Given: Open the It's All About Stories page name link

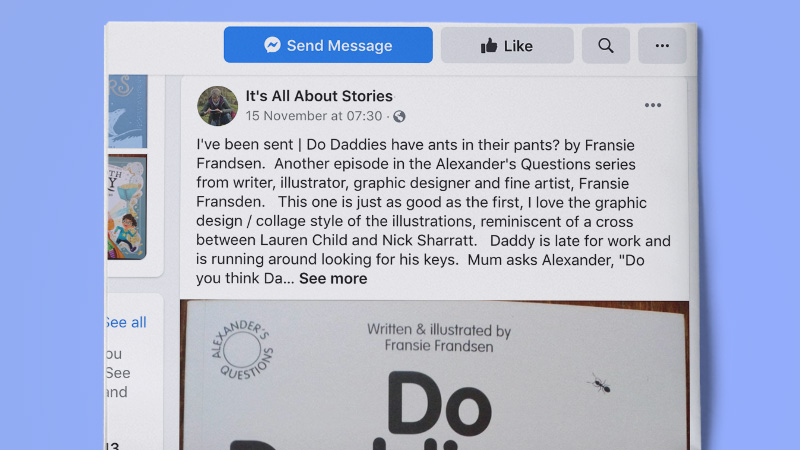Looking at the screenshot, I should tap(319, 96).
